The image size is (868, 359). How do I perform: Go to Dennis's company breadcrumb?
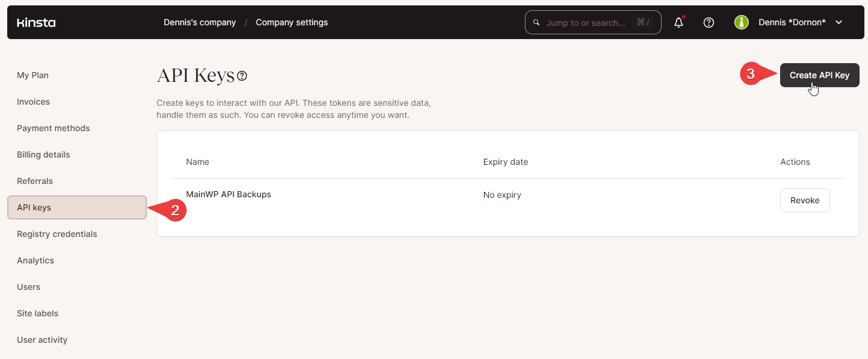200,22
